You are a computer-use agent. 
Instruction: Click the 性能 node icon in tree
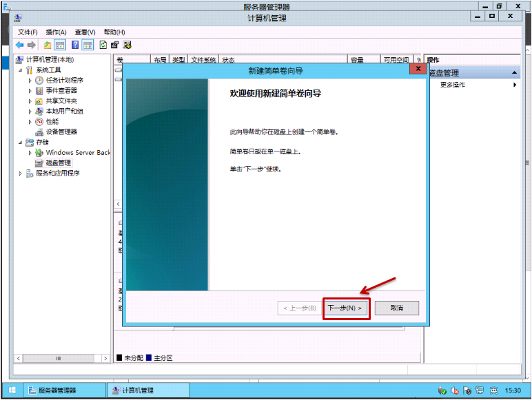click(39, 121)
